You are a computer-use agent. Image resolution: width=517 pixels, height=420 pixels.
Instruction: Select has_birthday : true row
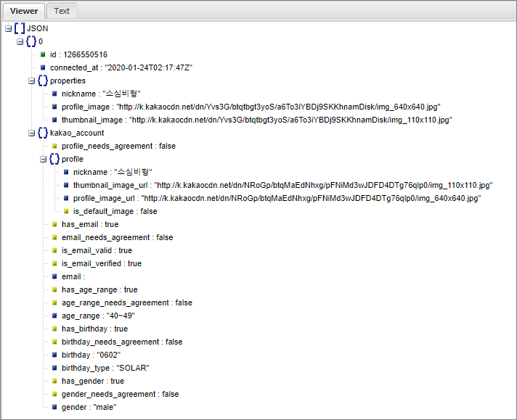tap(94, 329)
